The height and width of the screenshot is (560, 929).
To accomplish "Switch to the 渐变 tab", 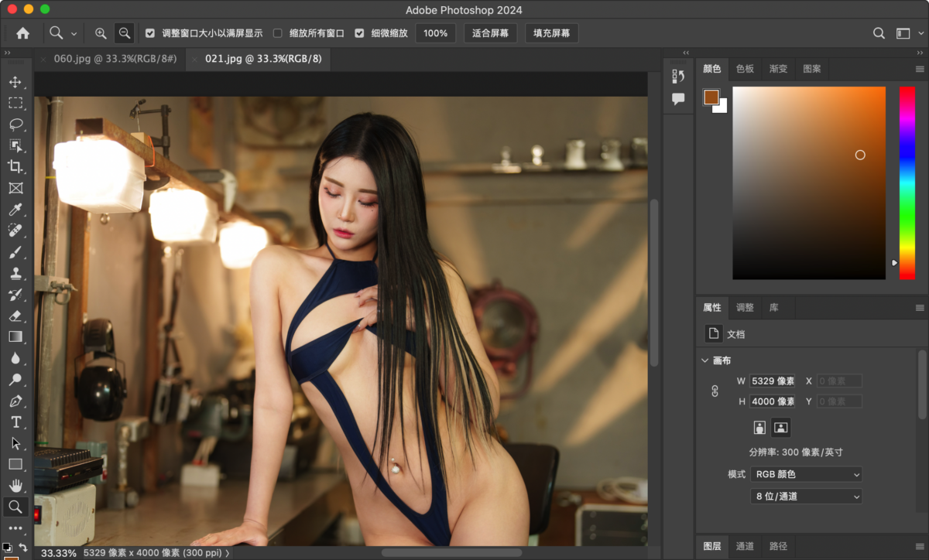I will (x=778, y=69).
